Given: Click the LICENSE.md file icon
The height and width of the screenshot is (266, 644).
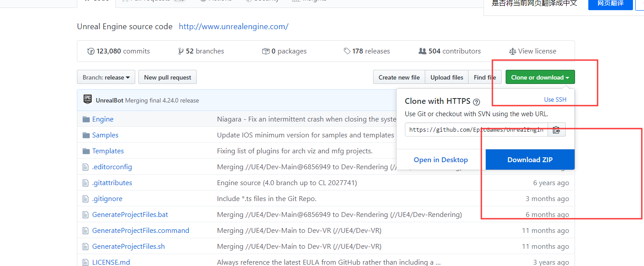Looking at the screenshot, I should [86, 262].
